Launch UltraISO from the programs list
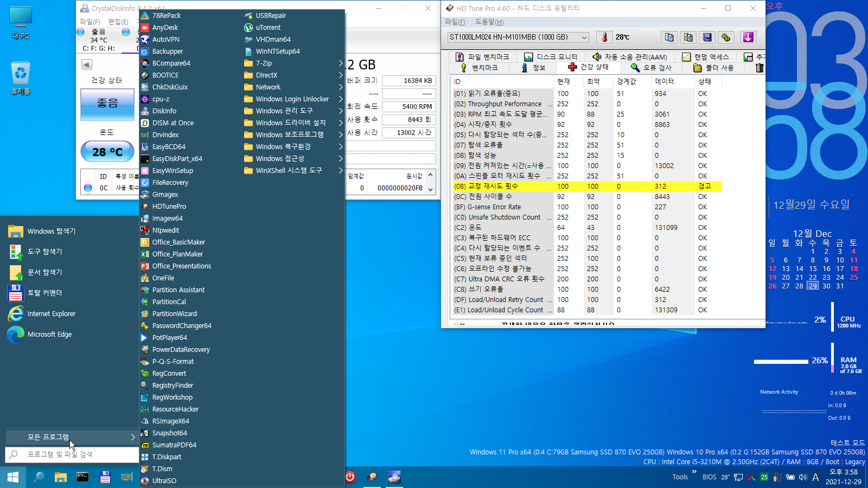This screenshot has height=488, width=868. pyautogui.click(x=164, y=481)
